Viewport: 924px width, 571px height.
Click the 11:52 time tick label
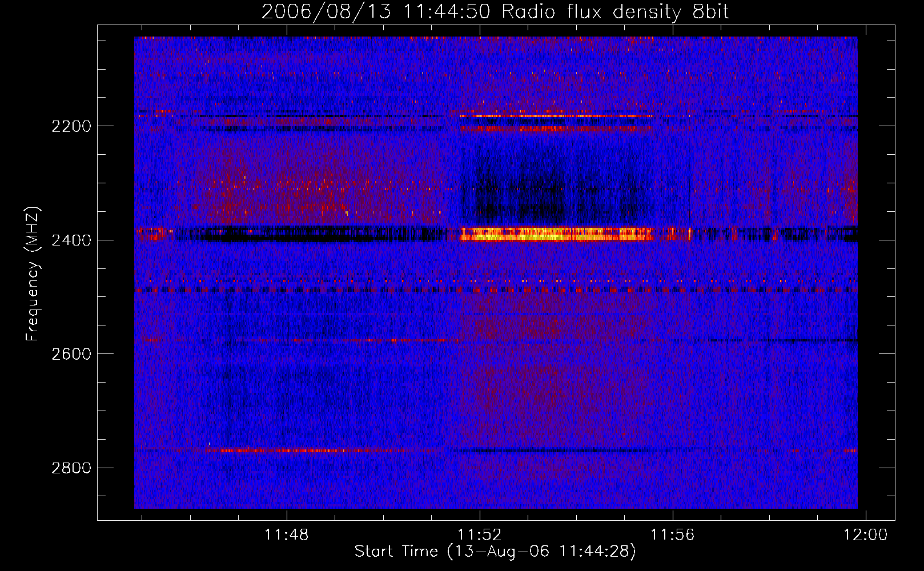(480, 535)
